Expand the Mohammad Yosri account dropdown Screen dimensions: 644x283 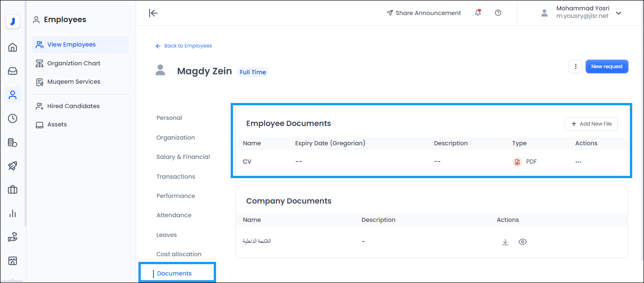coord(619,13)
